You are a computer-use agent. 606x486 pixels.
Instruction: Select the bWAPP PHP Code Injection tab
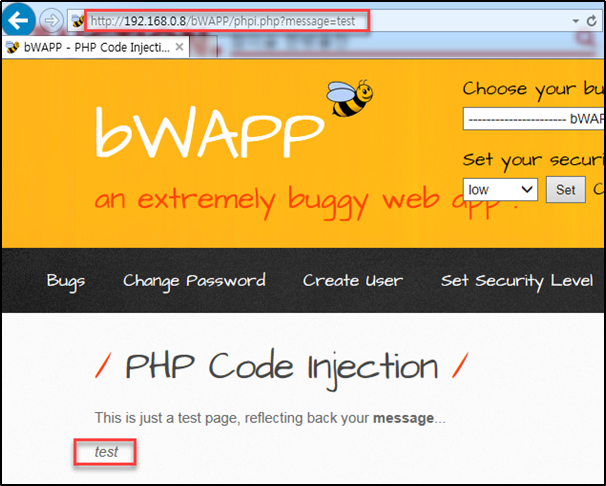pos(95,48)
